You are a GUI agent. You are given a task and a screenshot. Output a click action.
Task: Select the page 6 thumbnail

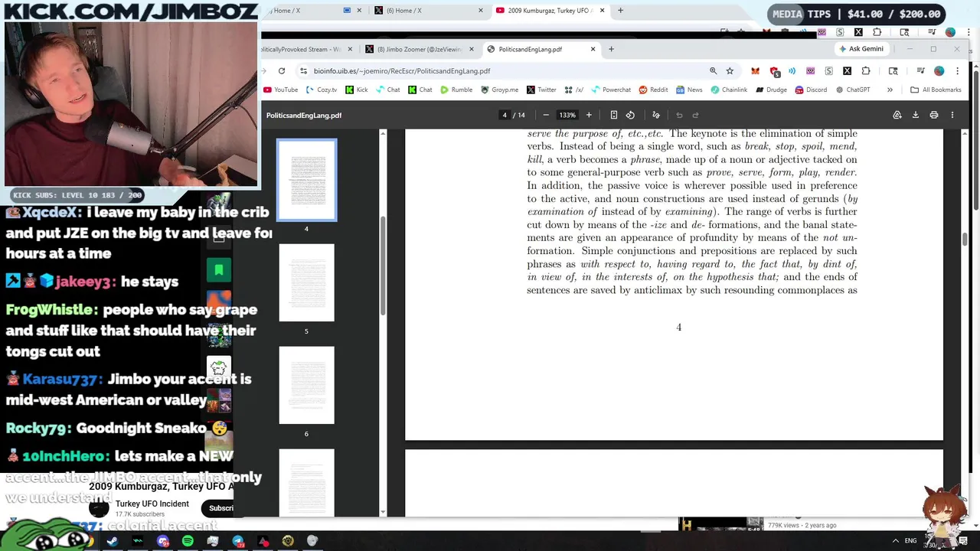coord(306,386)
